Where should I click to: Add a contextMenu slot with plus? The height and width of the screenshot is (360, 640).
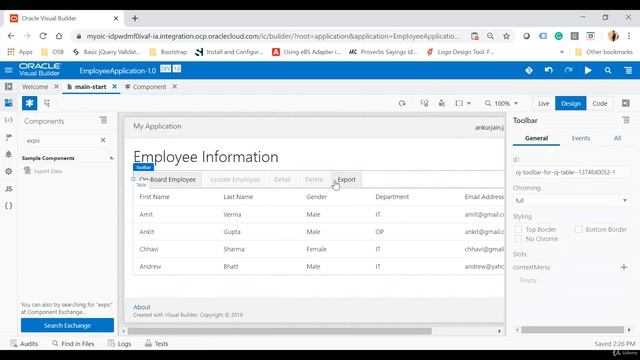tap(624, 267)
